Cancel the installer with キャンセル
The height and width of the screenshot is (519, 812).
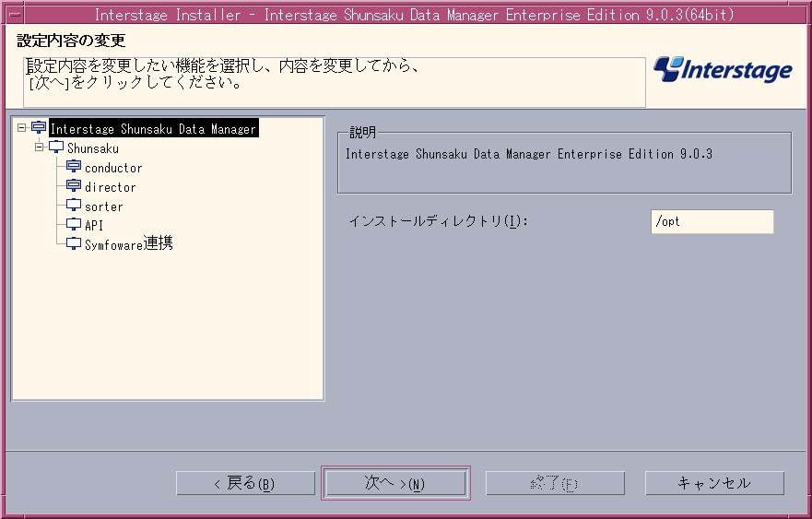click(714, 483)
